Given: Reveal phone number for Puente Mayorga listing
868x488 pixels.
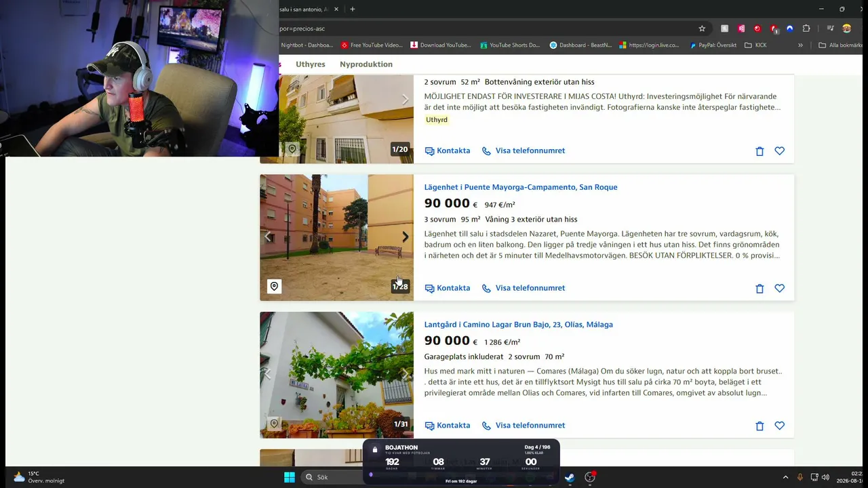Looking at the screenshot, I should (524, 288).
